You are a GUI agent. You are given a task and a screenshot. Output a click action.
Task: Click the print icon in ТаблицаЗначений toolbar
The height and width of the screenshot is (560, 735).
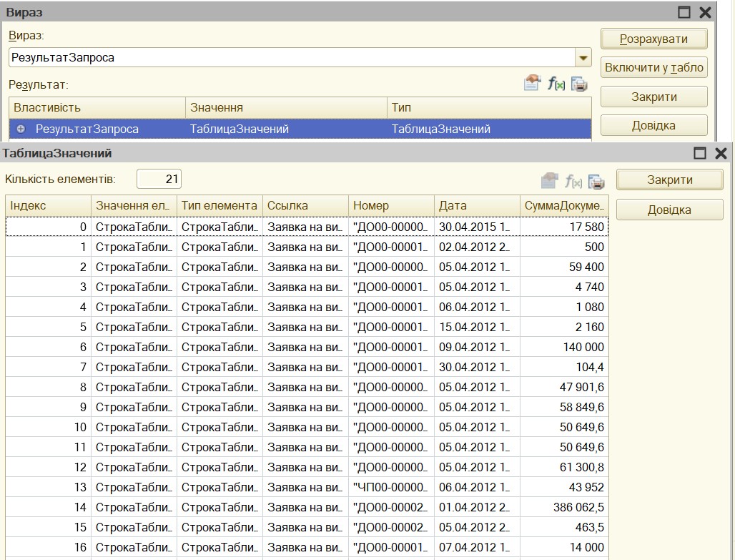coord(596,182)
